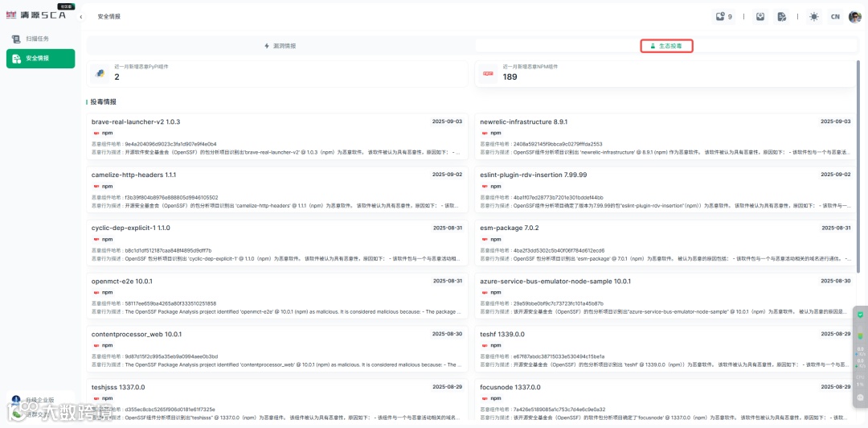Click hash f3b39f804b8976e888805d9946105502
868x428 pixels.
point(172,197)
